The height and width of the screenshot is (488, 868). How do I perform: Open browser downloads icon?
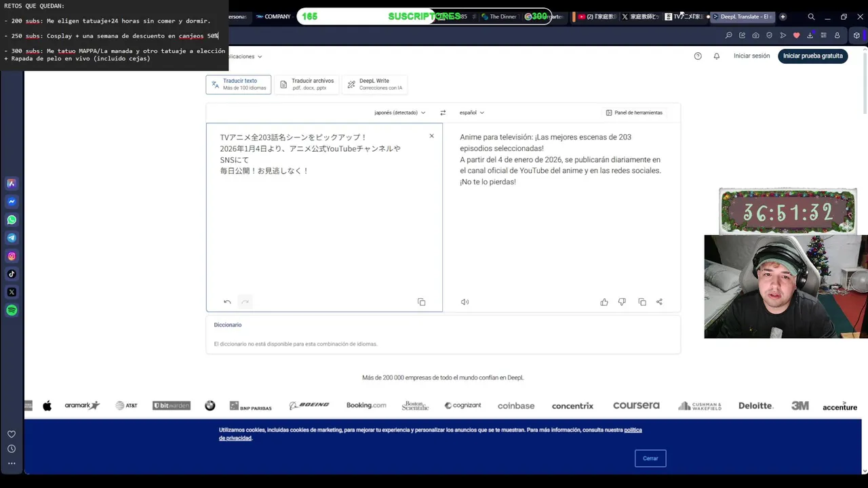coord(810,35)
